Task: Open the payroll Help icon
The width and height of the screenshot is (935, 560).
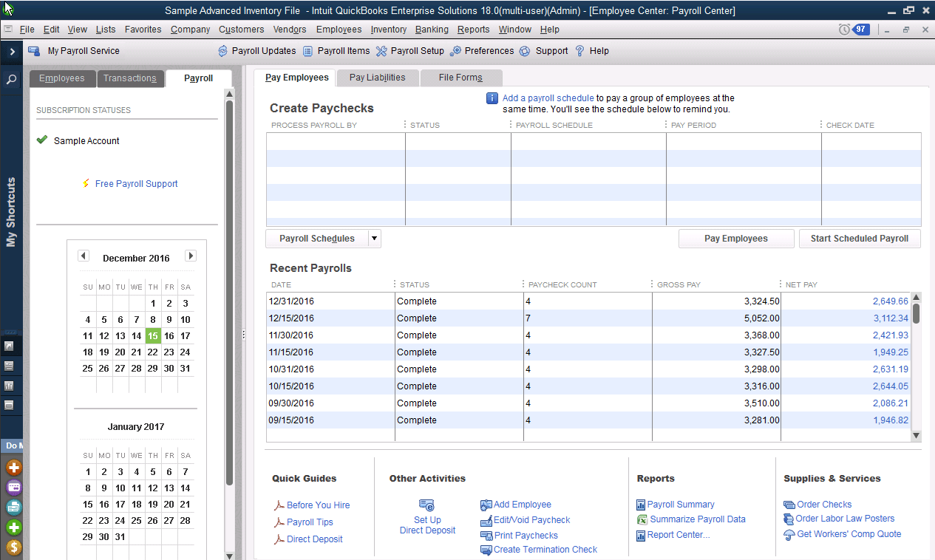Action: [579, 51]
